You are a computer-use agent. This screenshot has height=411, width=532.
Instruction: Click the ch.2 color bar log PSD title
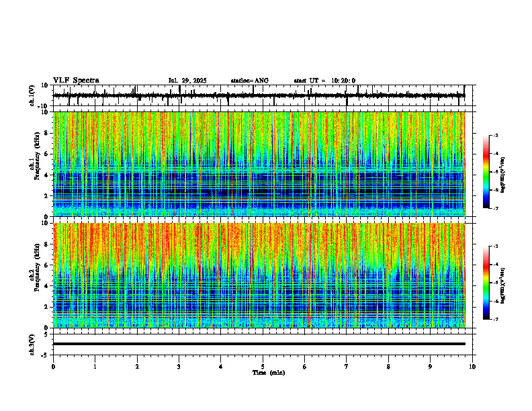pyautogui.click(x=503, y=286)
